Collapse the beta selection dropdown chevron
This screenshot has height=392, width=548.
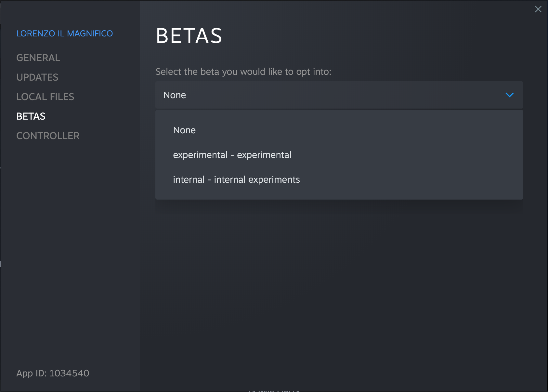[509, 95]
